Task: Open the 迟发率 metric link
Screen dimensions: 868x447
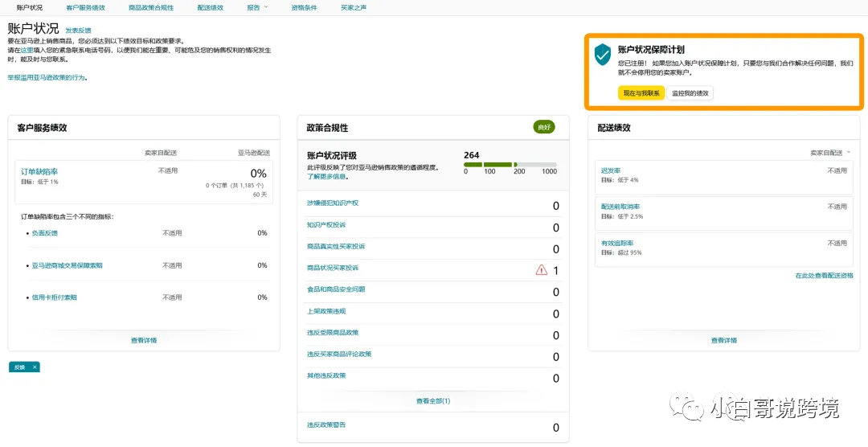Action: coord(611,170)
